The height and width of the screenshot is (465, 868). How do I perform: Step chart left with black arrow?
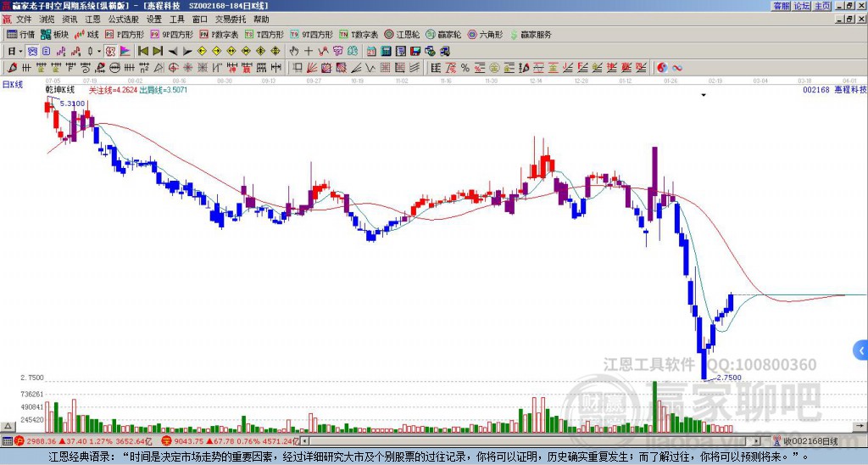click(173, 52)
